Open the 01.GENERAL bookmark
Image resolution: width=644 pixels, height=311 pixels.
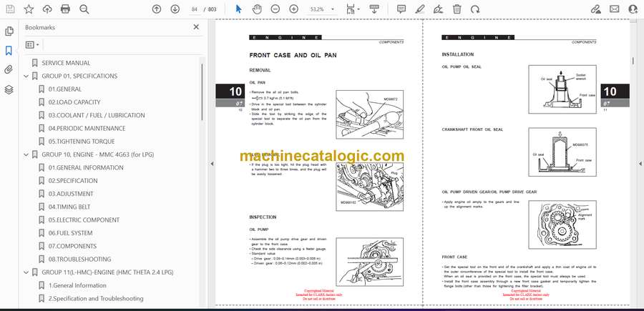pos(65,89)
